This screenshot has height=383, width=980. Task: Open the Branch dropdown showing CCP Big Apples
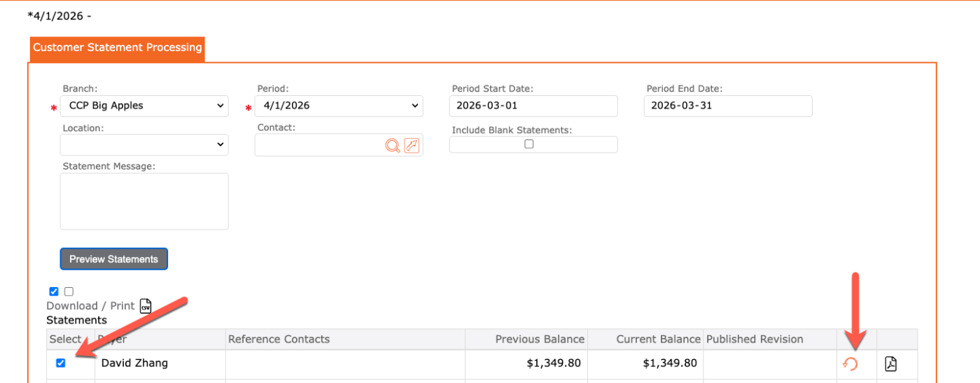point(144,106)
